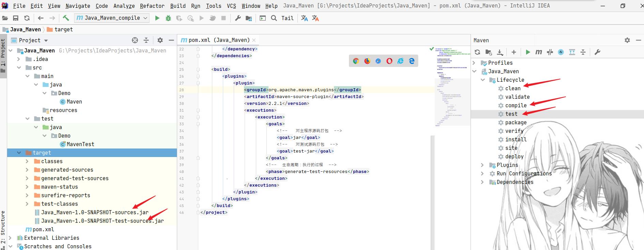Collapse the target folder in Project tree
The height and width of the screenshot is (250, 644).
coord(19,153)
